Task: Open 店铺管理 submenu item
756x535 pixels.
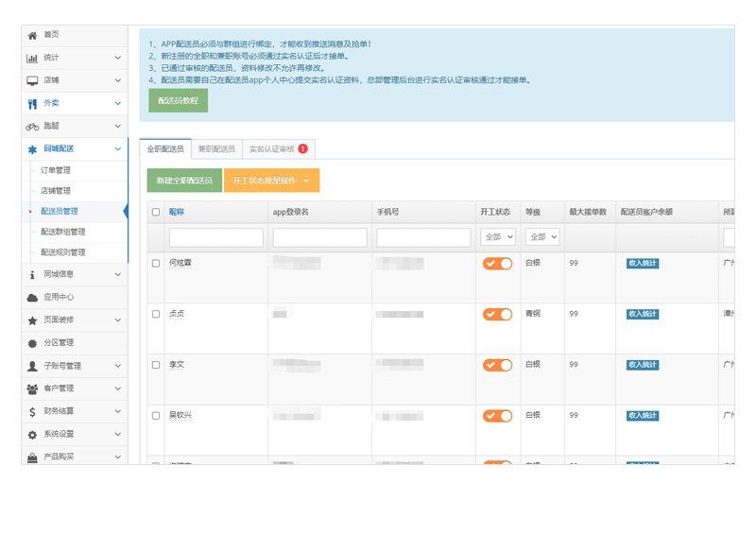Action: click(x=56, y=191)
